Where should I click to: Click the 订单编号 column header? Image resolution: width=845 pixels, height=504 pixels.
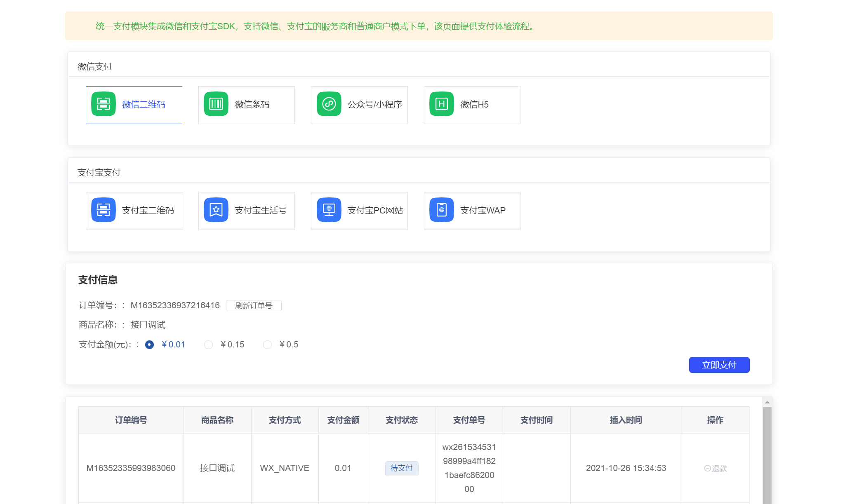coord(131,420)
